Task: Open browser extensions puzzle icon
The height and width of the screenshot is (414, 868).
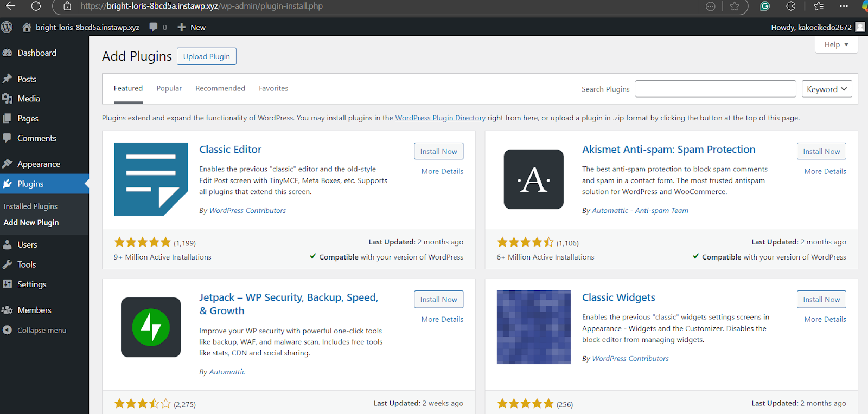Action: point(791,6)
